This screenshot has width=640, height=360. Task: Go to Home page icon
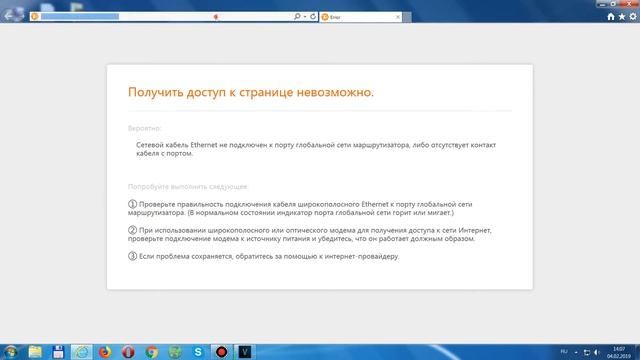click(611, 16)
